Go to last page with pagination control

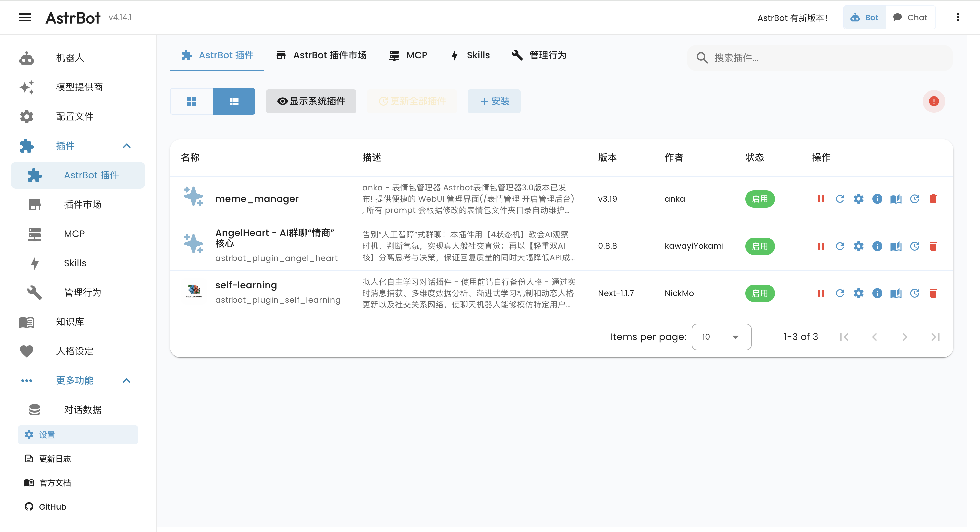coord(935,337)
